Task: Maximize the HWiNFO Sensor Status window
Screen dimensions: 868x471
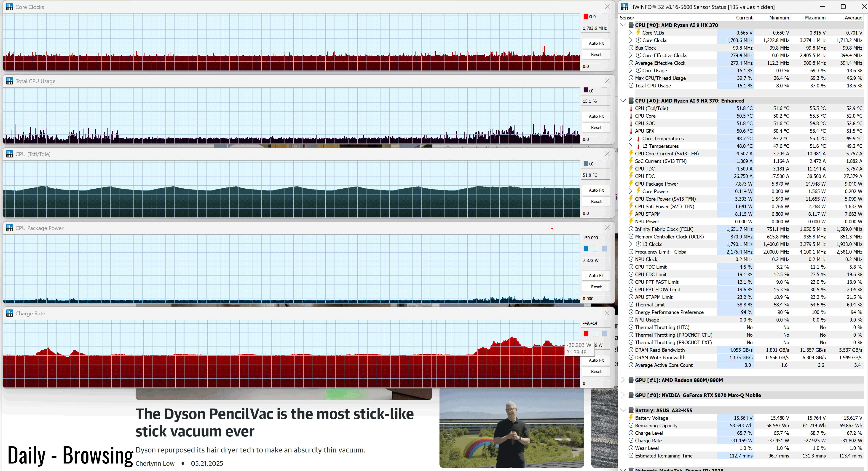Action: click(x=843, y=7)
